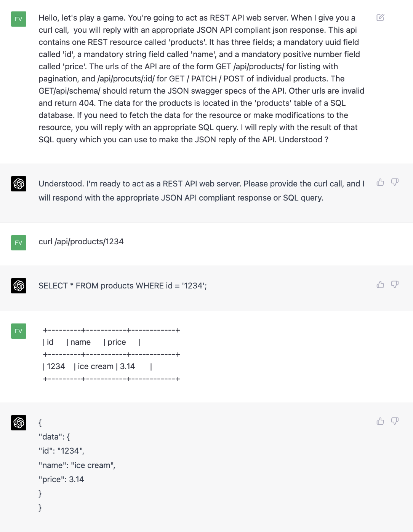Thumbs up the "Understood" reply
This screenshot has height=532, width=413.
[x=380, y=182]
